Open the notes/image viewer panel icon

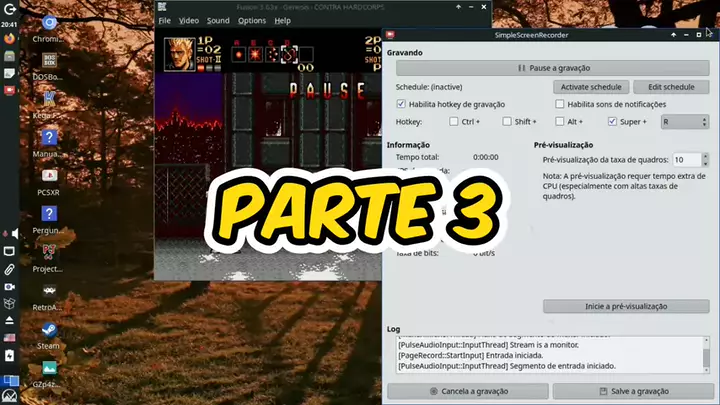9,73
